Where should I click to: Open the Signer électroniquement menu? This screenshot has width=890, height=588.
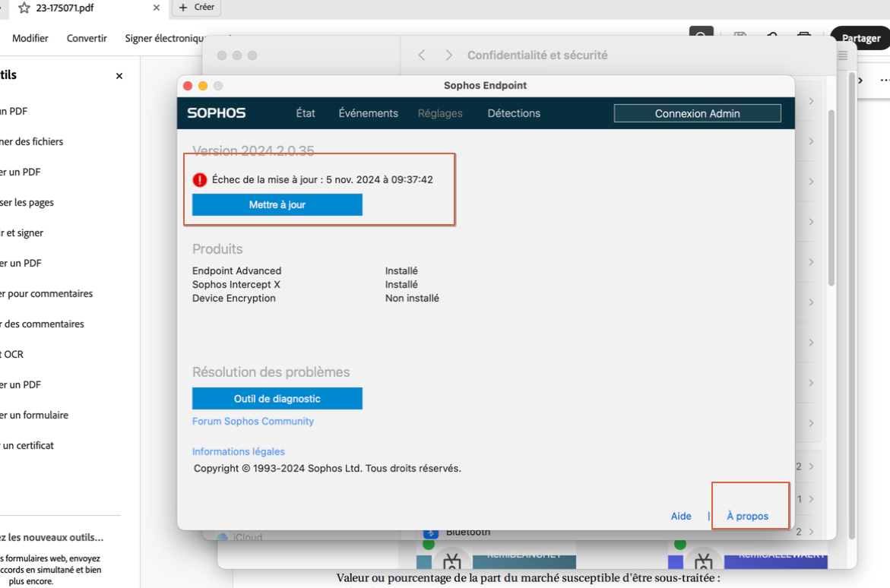pyautogui.click(x=164, y=38)
